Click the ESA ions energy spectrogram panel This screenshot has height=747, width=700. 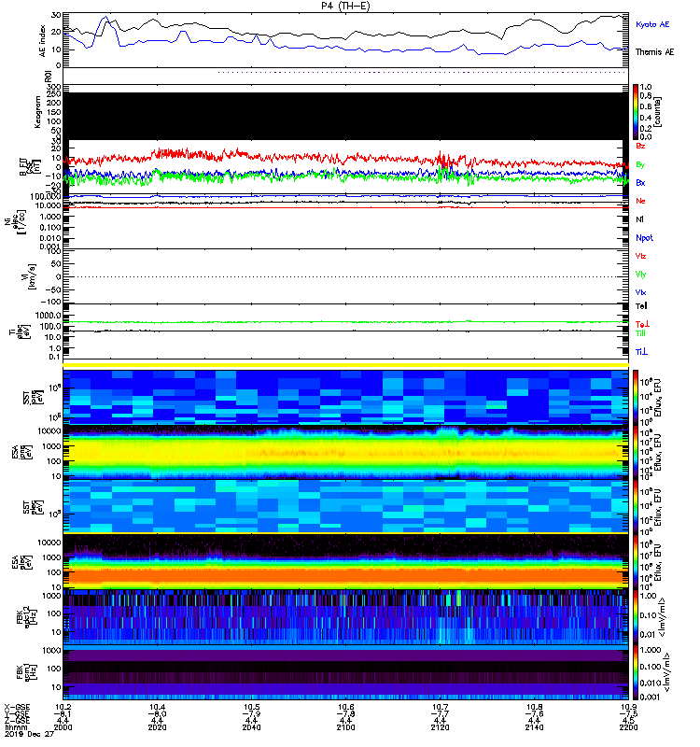click(345, 453)
